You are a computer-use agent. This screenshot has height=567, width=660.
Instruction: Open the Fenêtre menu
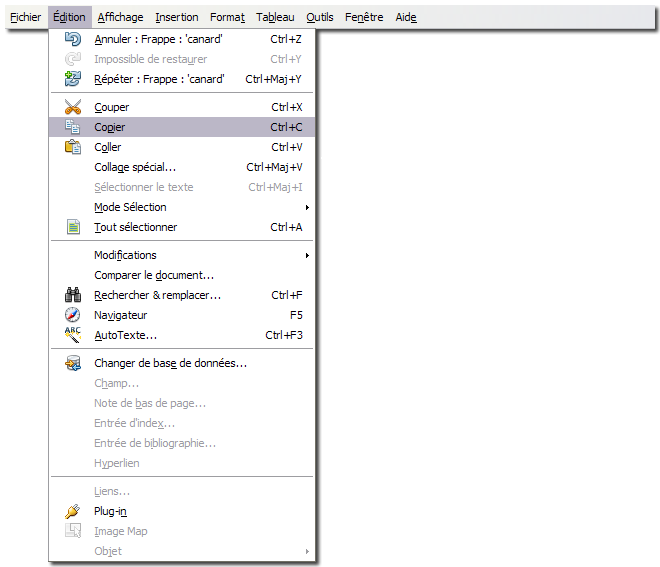[364, 17]
